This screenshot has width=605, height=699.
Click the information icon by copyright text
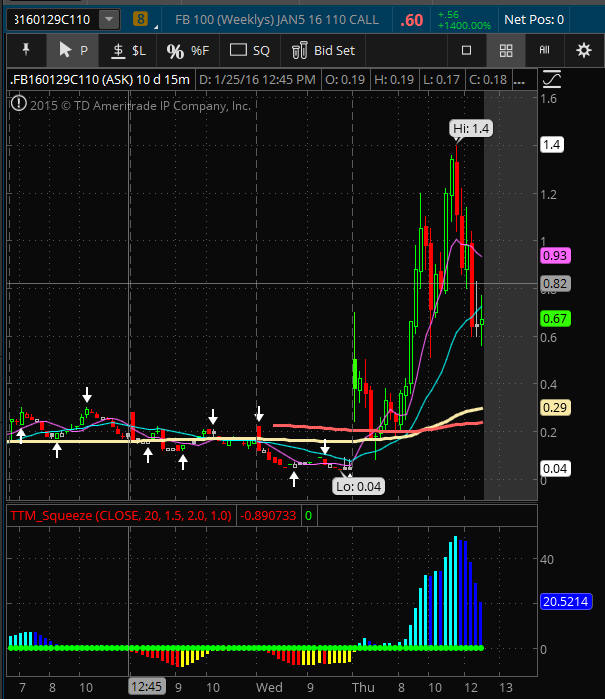pyautogui.click(x=18, y=102)
